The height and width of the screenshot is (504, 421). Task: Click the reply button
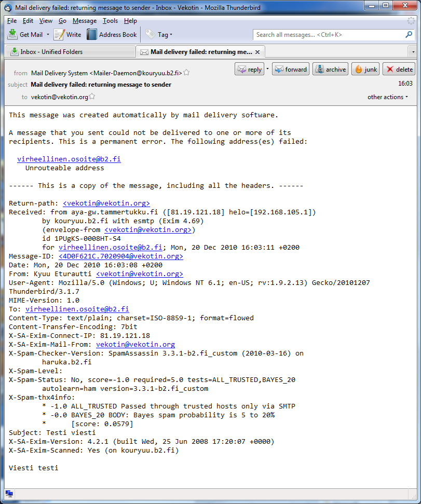click(x=249, y=70)
